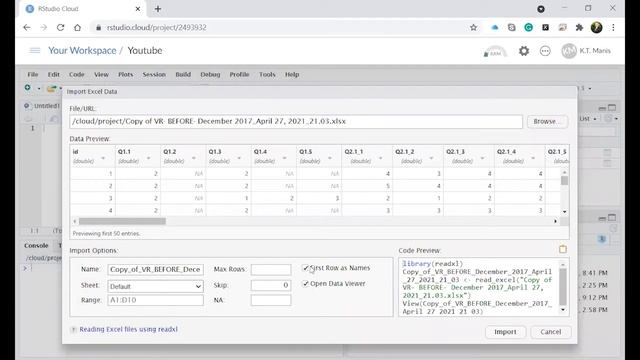Open the Q1.2 column type dropdown
The height and width of the screenshot is (360, 640).
tap(193, 158)
